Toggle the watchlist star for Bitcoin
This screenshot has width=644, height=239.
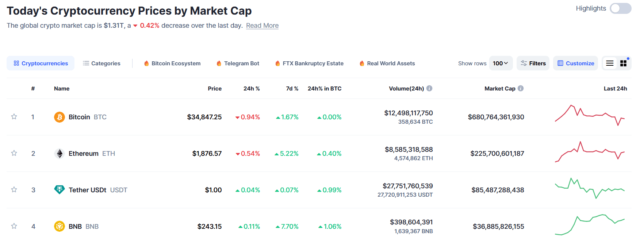14,117
